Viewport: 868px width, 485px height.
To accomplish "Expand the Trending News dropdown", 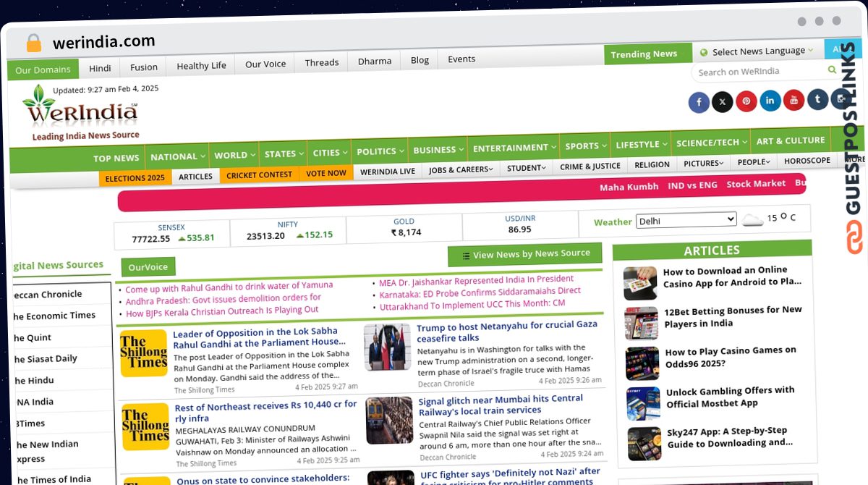I will [x=648, y=54].
